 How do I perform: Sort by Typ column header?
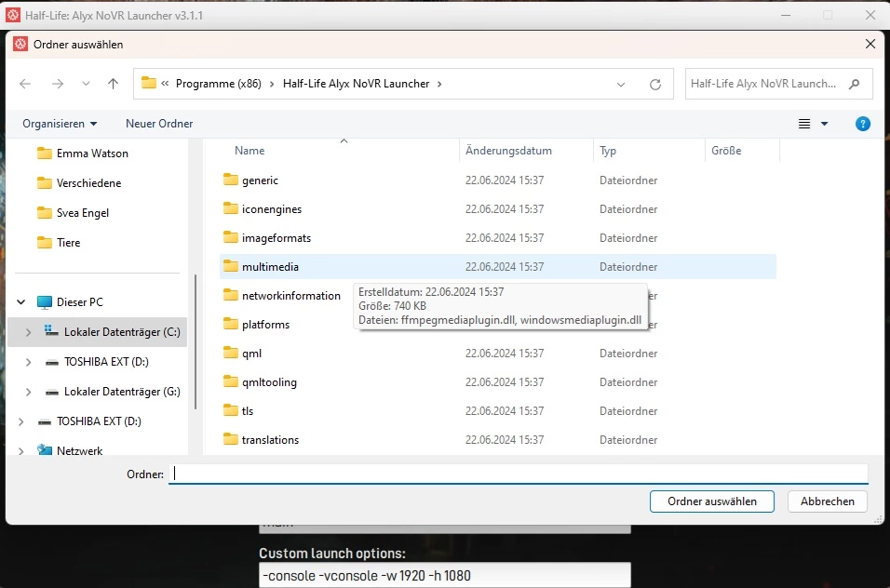pos(608,151)
